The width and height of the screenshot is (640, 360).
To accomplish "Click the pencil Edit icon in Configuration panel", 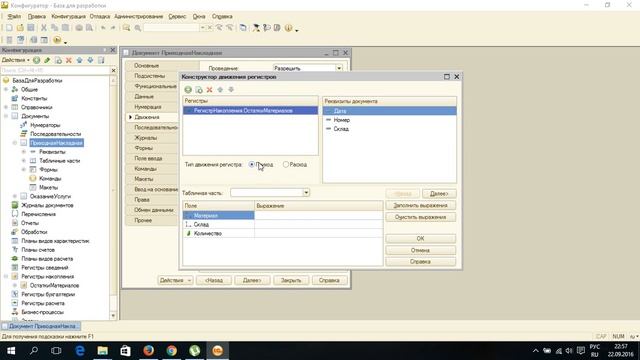I will [x=47, y=60].
